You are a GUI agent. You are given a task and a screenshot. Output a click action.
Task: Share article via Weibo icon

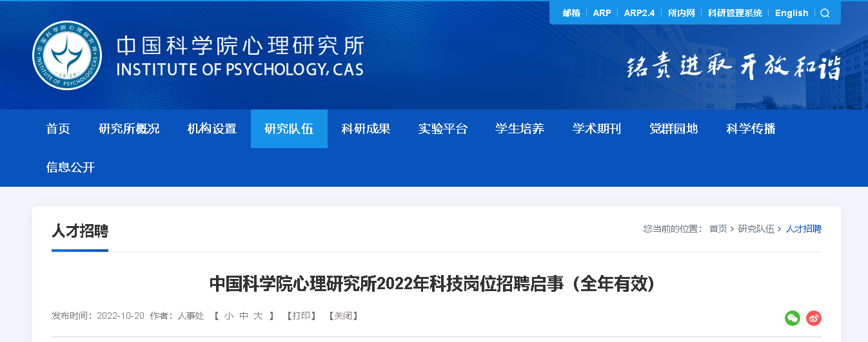coord(814,318)
